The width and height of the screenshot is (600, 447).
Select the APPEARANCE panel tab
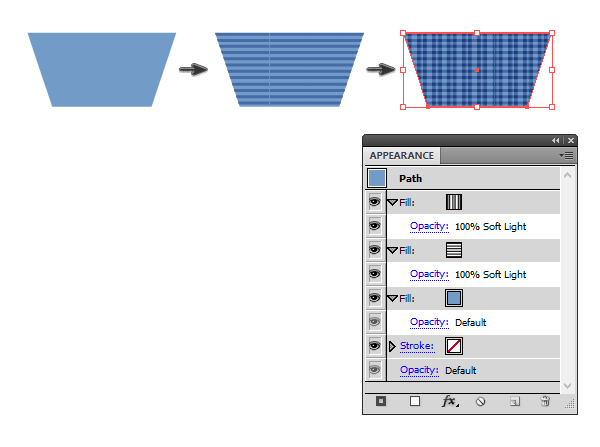click(402, 156)
